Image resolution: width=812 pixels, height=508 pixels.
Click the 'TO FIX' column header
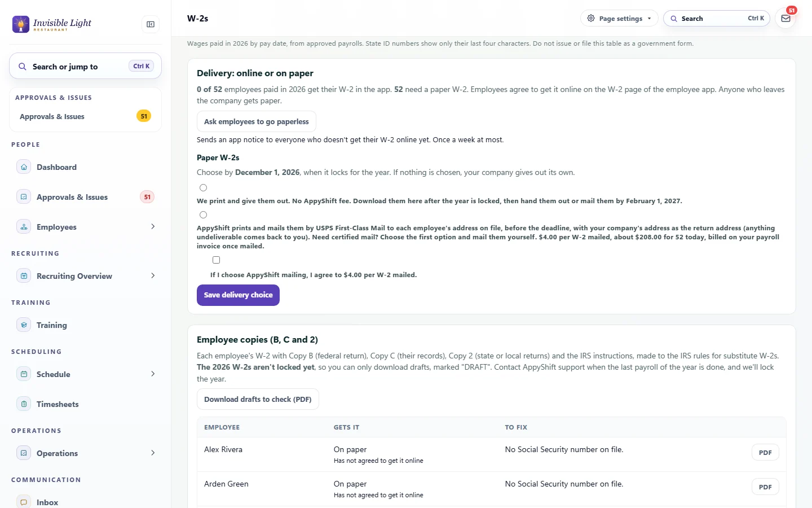pyautogui.click(x=516, y=427)
